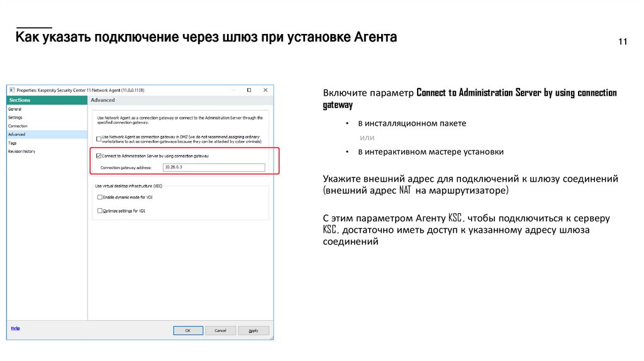Click the slide title about шлюз

click(x=206, y=37)
